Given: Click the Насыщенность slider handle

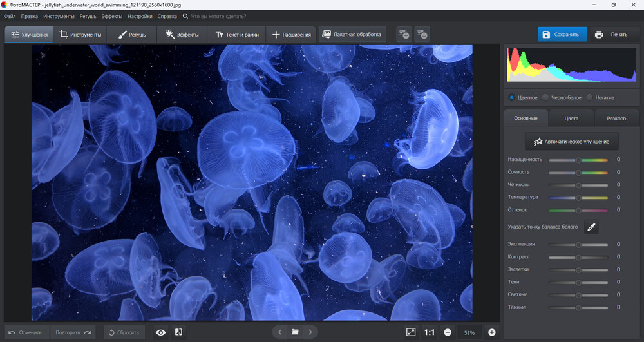Looking at the screenshot, I should [x=578, y=160].
